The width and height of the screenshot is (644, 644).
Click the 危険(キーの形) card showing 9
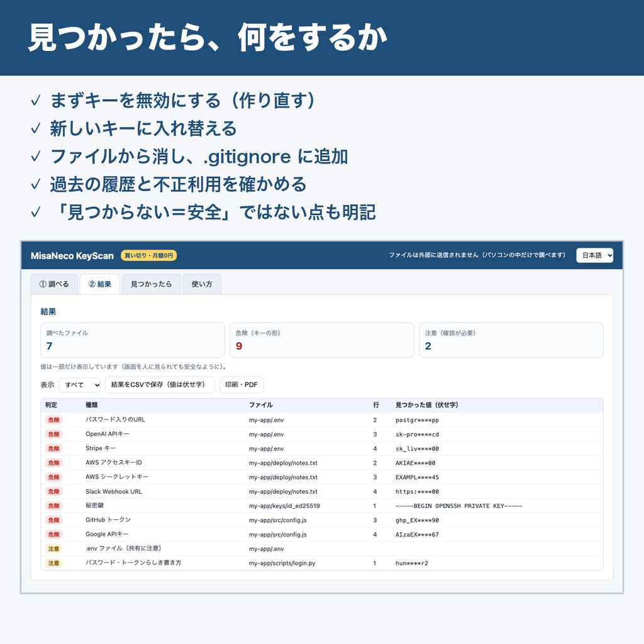321,340
